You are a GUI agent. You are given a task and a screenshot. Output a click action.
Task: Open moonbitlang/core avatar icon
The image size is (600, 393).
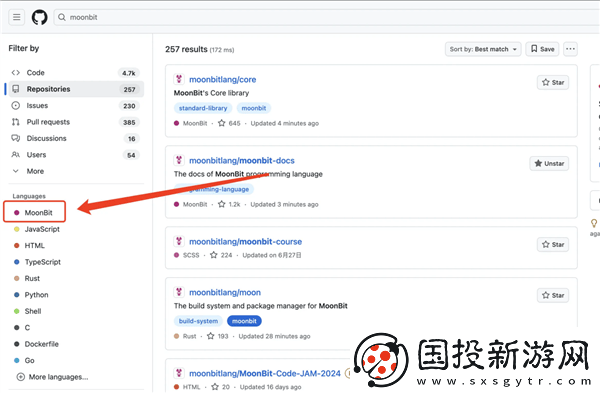point(179,79)
